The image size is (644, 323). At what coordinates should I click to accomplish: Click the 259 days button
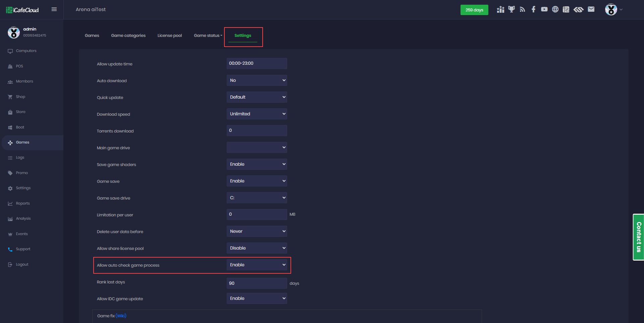[x=474, y=10]
